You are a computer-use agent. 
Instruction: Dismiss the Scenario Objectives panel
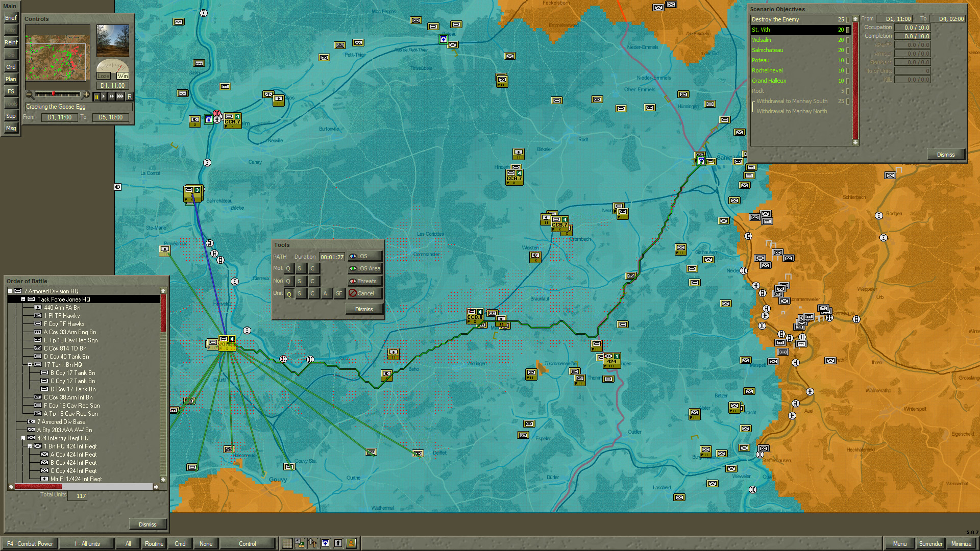[x=945, y=154]
